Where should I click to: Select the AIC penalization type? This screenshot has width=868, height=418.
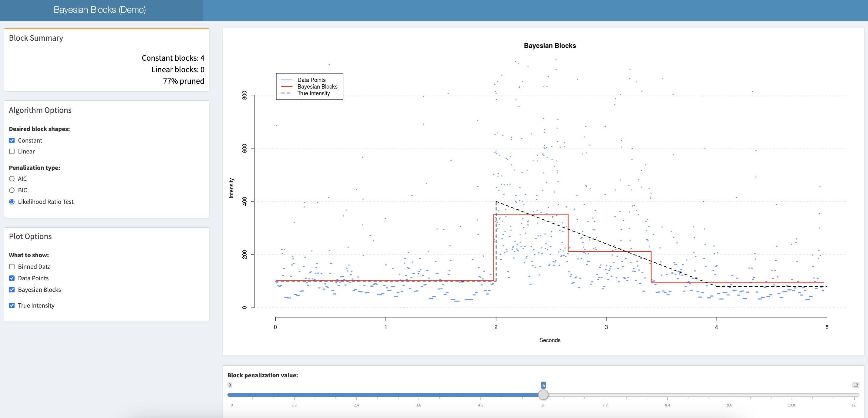click(12, 179)
